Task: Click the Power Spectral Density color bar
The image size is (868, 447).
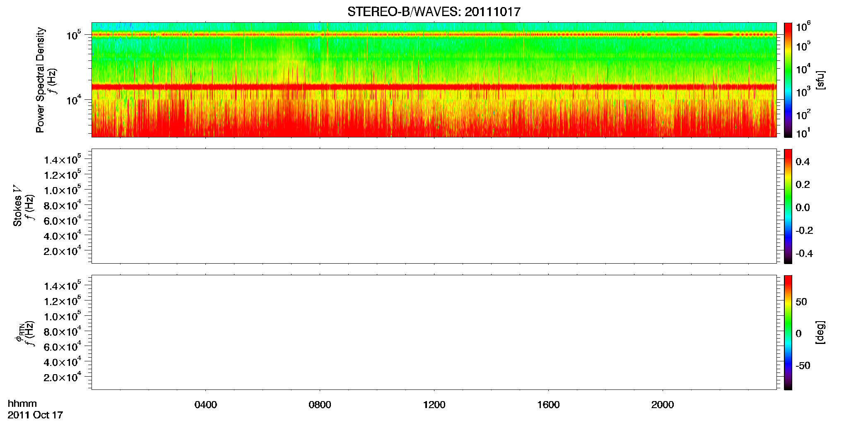Action: point(788,80)
